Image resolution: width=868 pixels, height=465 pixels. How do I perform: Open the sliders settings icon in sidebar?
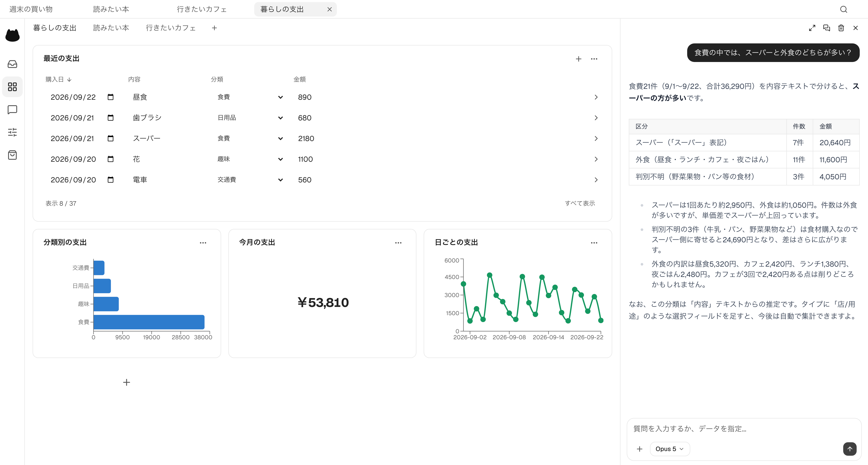[12, 132]
